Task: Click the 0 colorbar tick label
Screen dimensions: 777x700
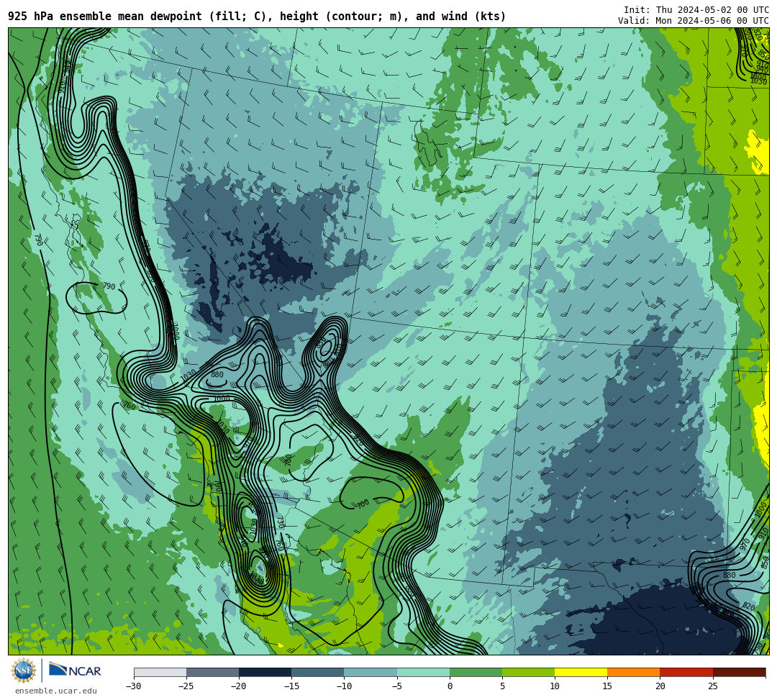Action: [x=450, y=686]
